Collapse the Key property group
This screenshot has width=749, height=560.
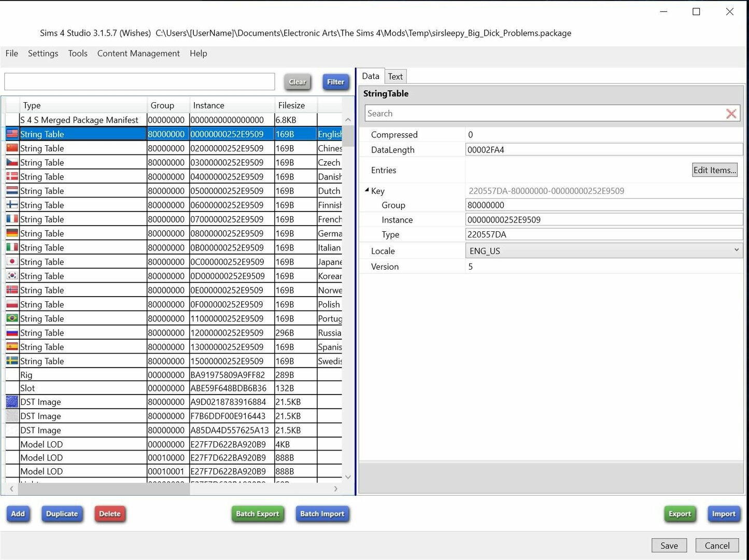click(367, 190)
